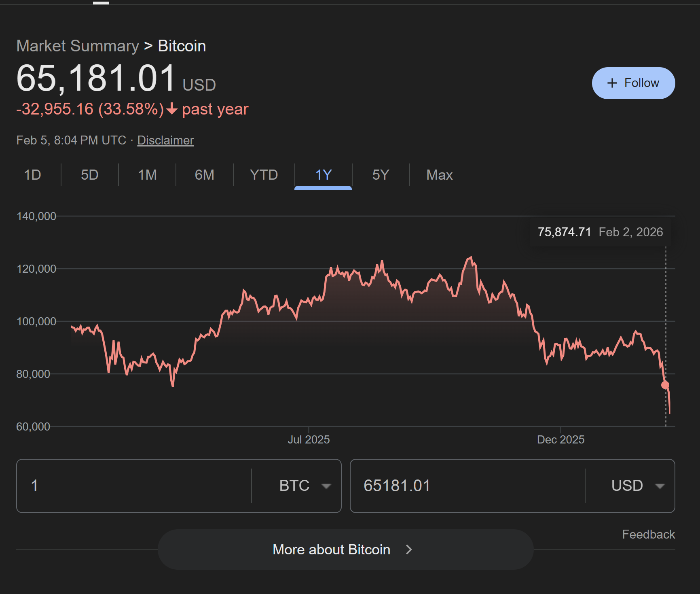
Task: Click the Follow button
Action: coord(633,83)
